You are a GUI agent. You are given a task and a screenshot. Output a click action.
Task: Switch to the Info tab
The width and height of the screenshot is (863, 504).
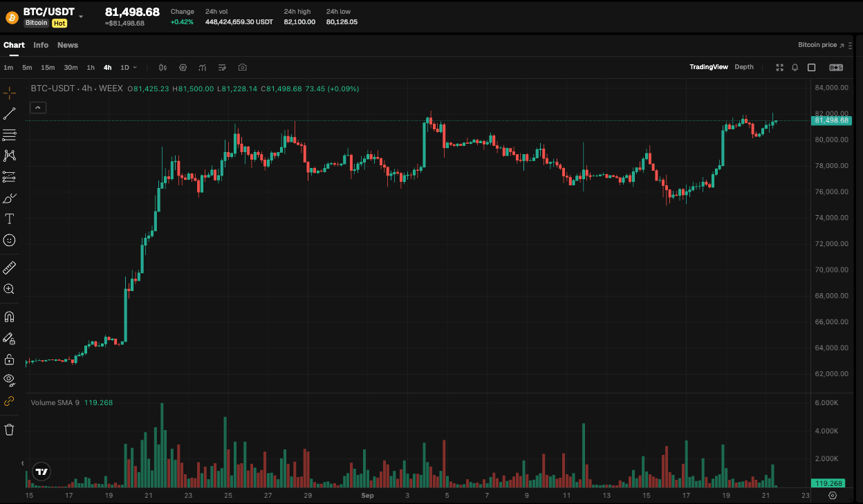(41, 45)
